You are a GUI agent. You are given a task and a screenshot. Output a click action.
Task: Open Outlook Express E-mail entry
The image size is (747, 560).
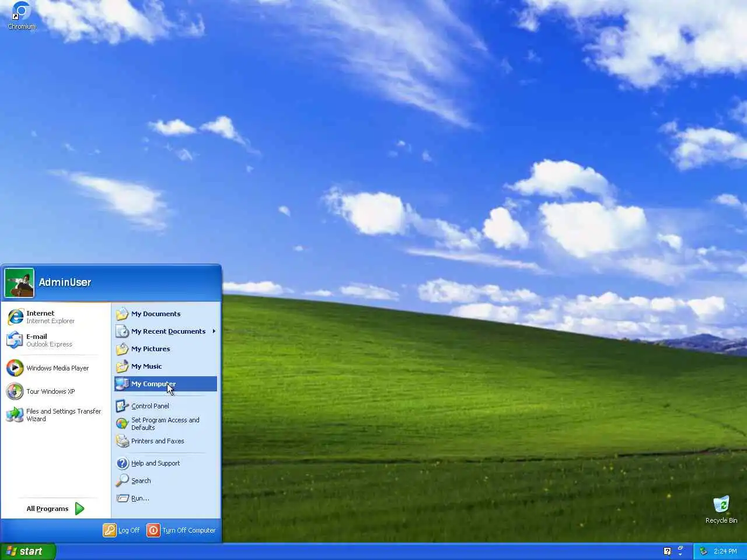click(55, 340)
